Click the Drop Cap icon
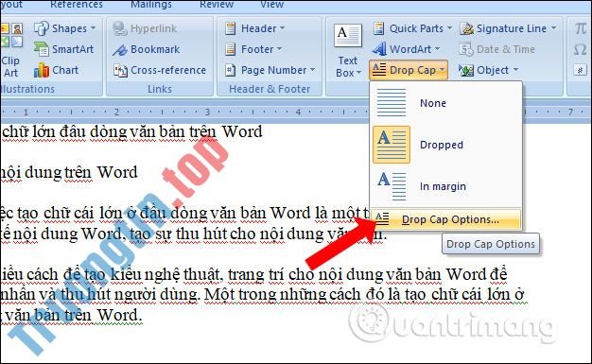The width and height of the screenshot is (592, 364). pos(379,70)
